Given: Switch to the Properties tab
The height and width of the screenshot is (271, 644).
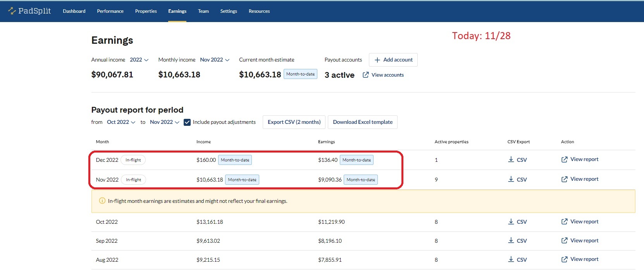Looking at the screenshot, I should (146, 11).
